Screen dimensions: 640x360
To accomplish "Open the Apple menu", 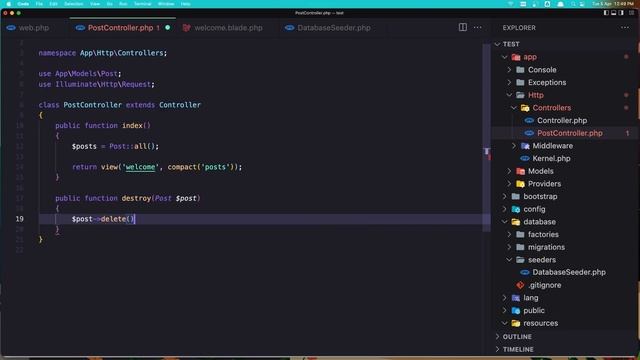I will 9,4.
